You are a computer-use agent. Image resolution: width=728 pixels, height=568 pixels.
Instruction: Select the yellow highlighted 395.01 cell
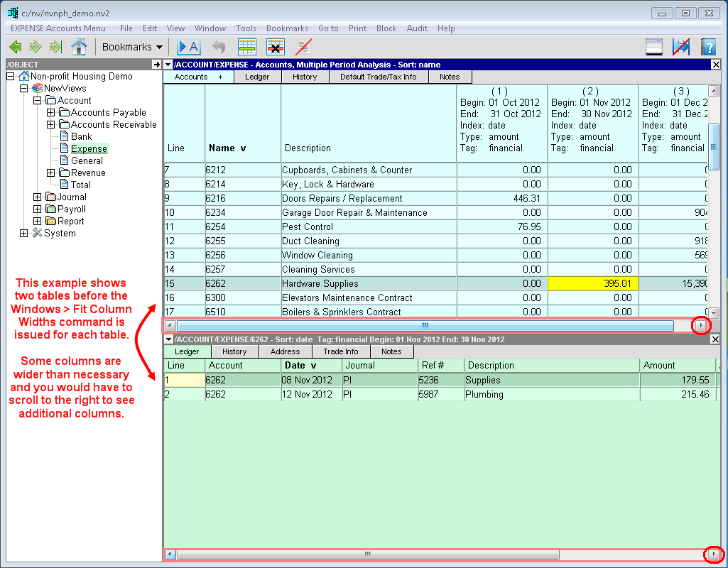[593, 283]
